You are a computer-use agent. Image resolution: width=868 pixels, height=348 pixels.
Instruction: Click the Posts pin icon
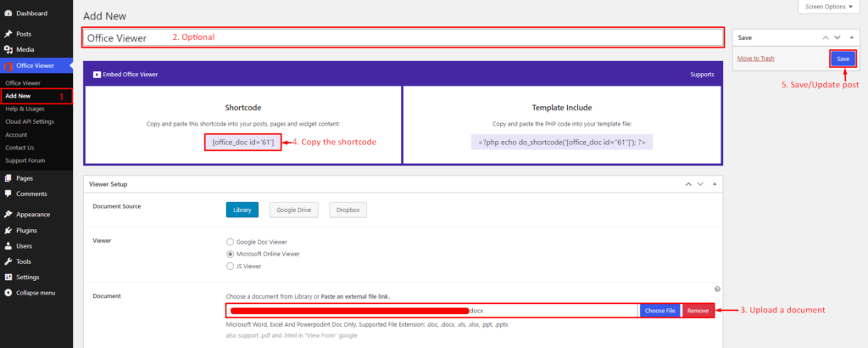(8, 34)
